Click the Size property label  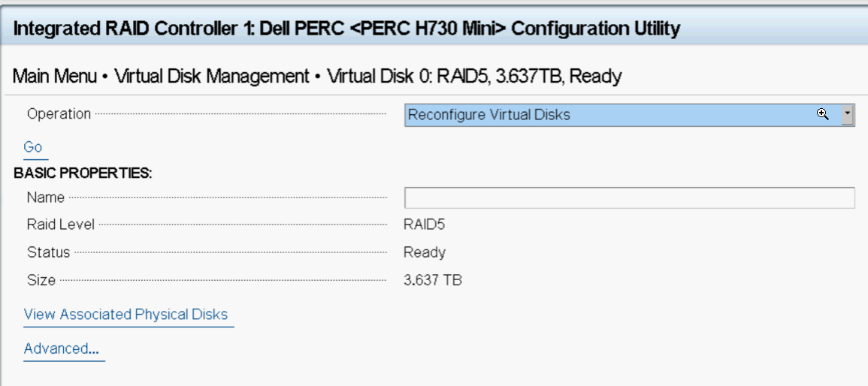click(x=41, y=280)
